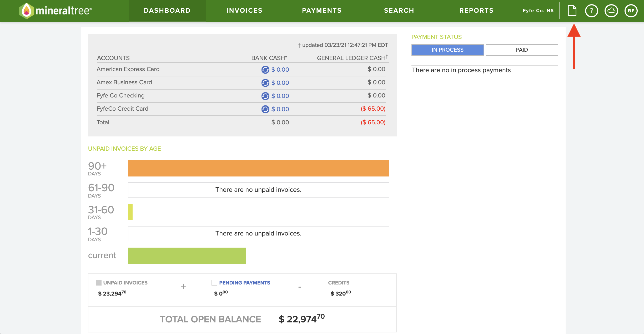The height and width of the screenshot is (334, 644).
Task: Switch to In Process payment status
Action: click(447, 50)
